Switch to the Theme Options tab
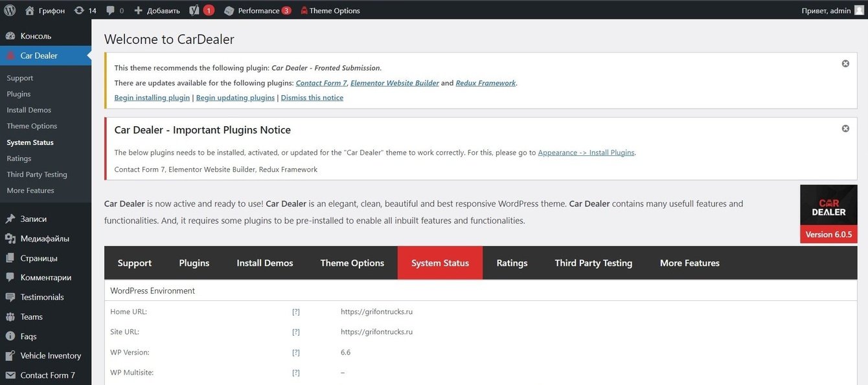The height and width of the screenshot is (385, 868). (x=352, y=263)
